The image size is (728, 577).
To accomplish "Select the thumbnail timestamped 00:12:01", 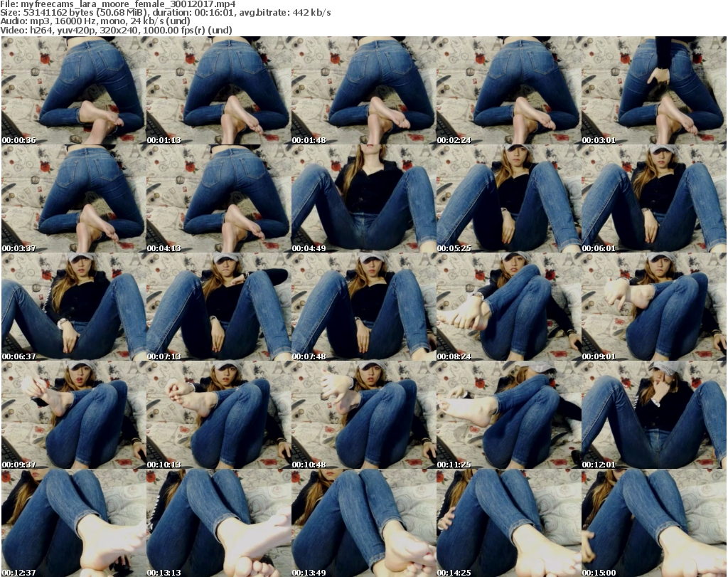I will (x=654, y=415).
